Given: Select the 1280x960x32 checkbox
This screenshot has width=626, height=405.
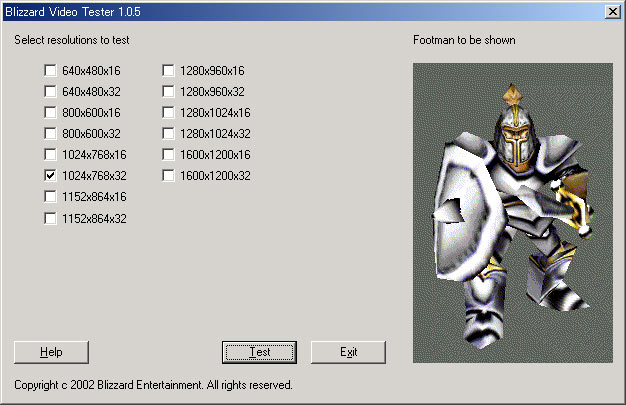Looking at the screenshot, I should [x=168, y=92].
